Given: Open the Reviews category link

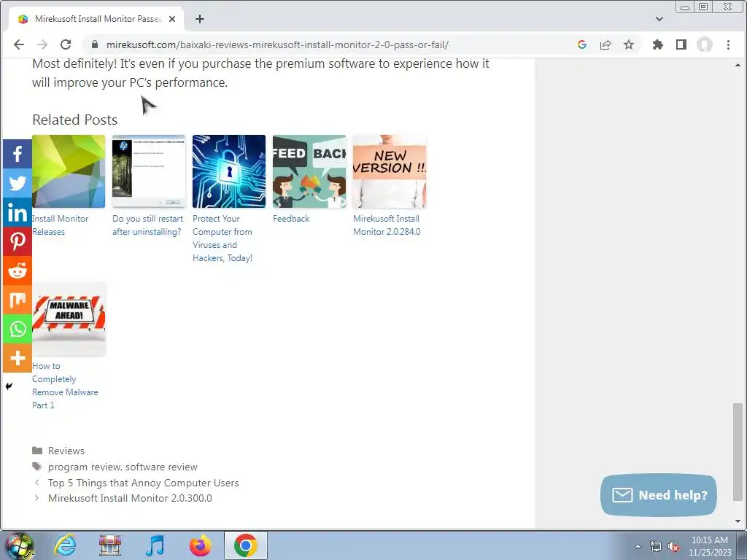Looking at the screenshot, I should point(66,451).
